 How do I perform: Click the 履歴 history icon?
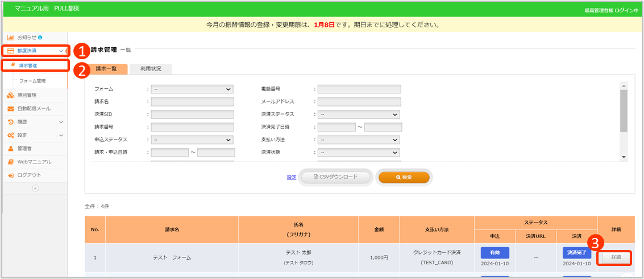11,122
